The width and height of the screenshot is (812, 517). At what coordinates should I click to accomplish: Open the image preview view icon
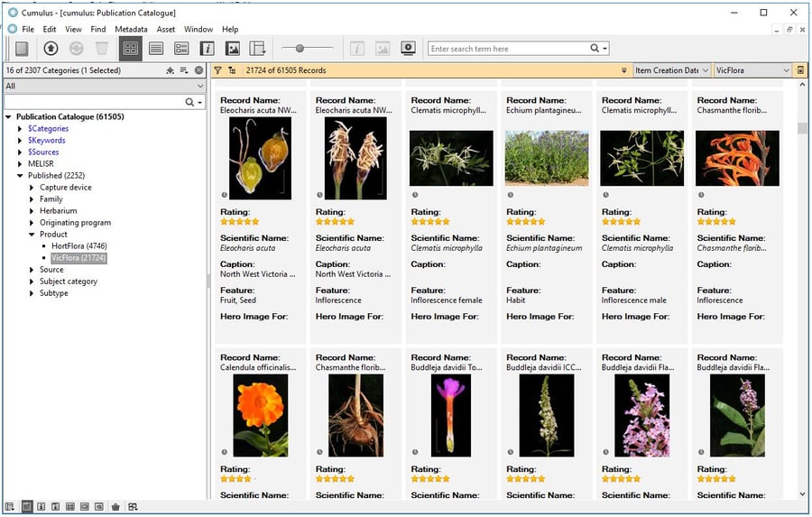click(x=233, y=49)
